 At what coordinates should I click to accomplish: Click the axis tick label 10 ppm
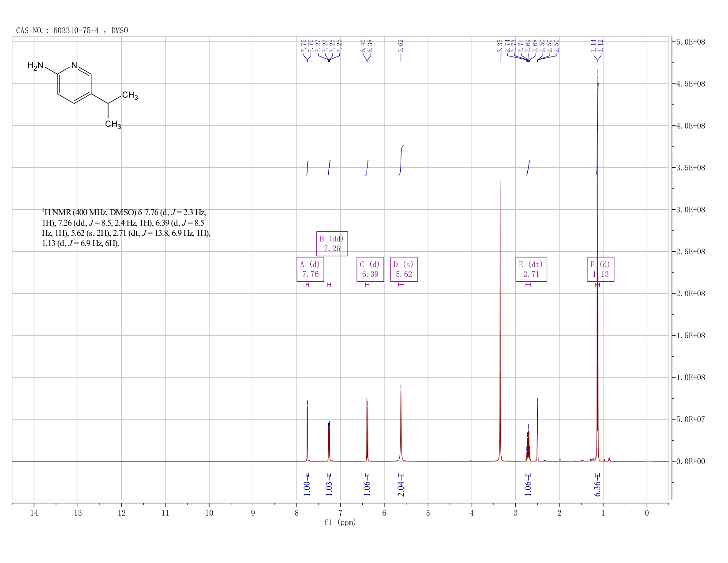click(209, 513)
